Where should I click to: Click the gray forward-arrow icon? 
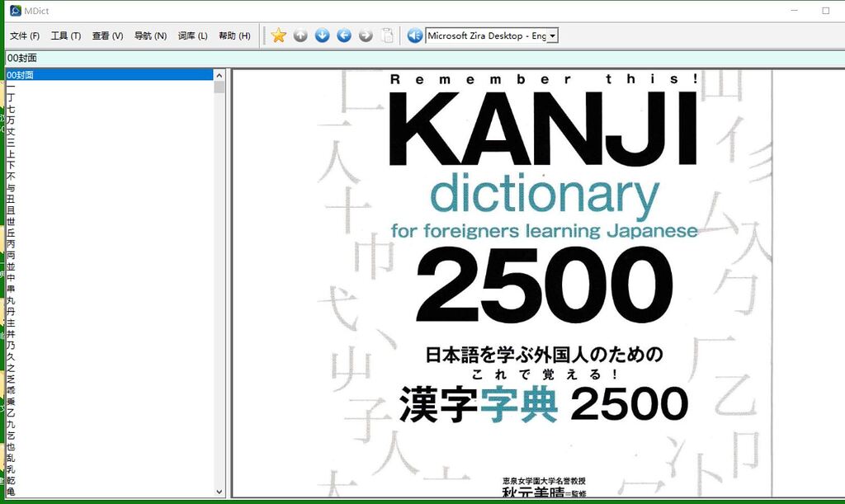pyautogui.click(x=366, y=35)
